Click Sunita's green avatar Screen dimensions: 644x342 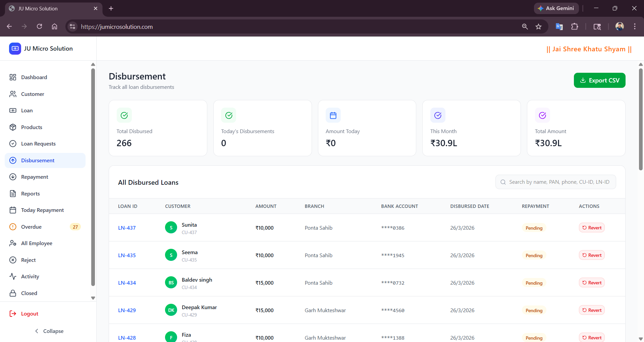pos(171,228)
